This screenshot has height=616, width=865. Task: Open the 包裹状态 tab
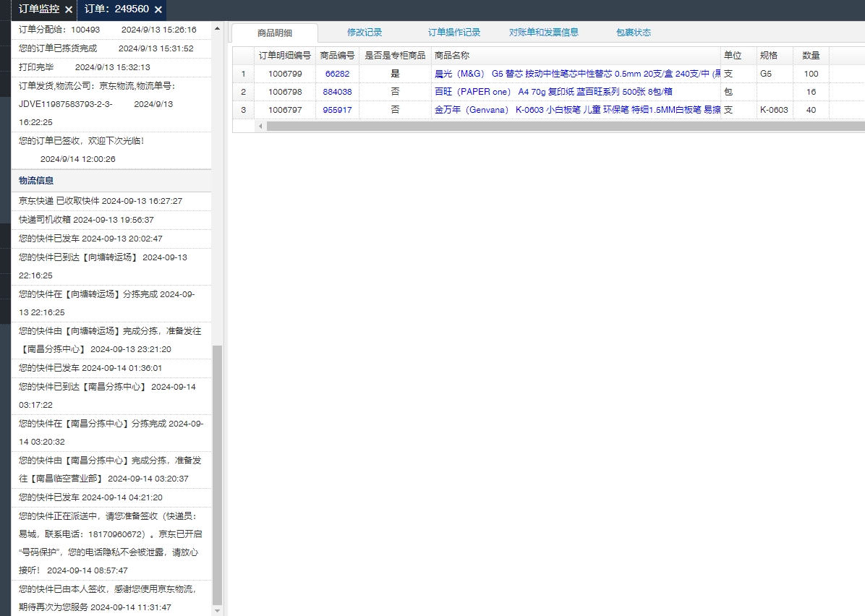pyautogui.click(x=634, y=33)
